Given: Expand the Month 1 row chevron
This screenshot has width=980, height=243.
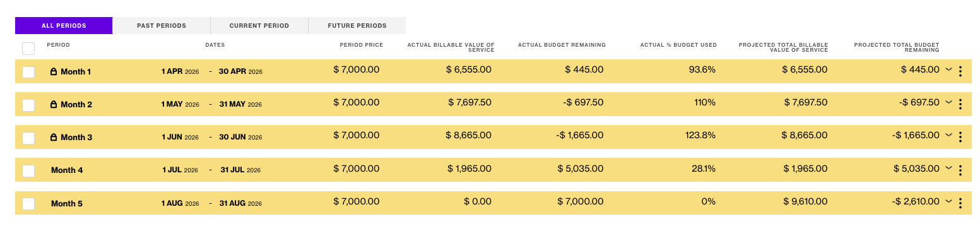Looking at the screenshot, I should pos(948,69).
